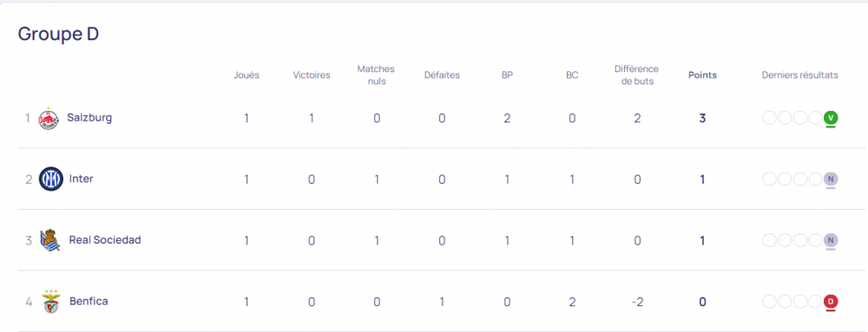Open the Inter team name link
This screenshot has height=332, width=868.
(81, 179)
